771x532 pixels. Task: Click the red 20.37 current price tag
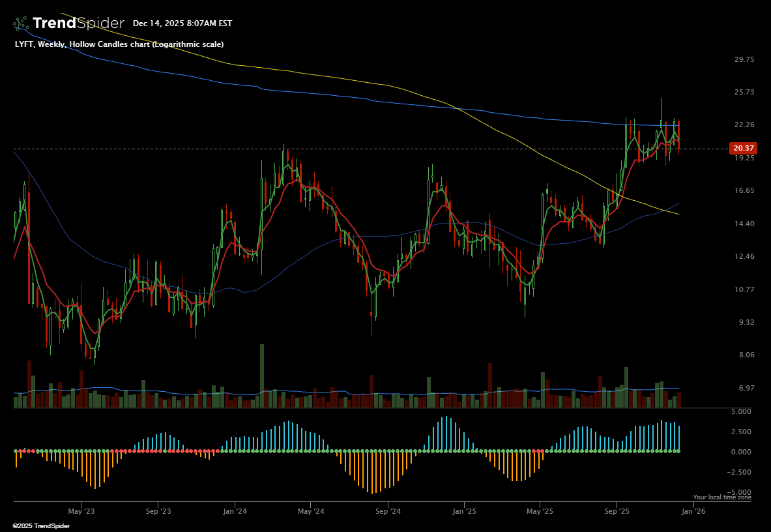743,148
